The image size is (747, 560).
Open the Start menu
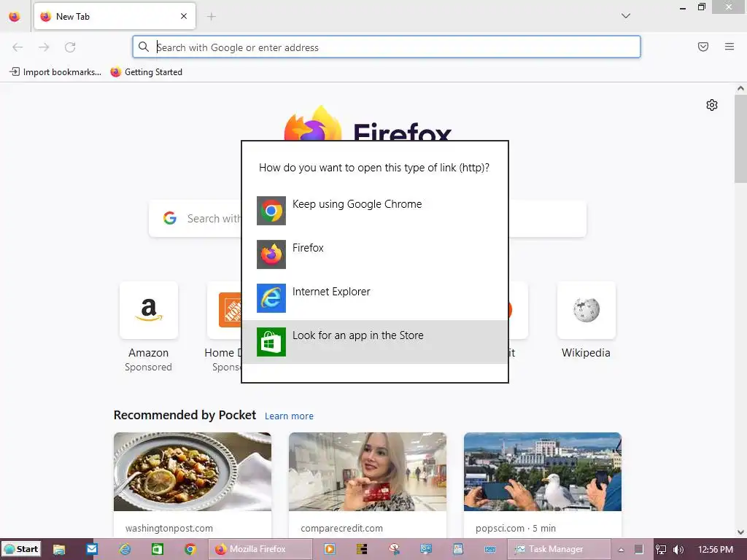21,549
